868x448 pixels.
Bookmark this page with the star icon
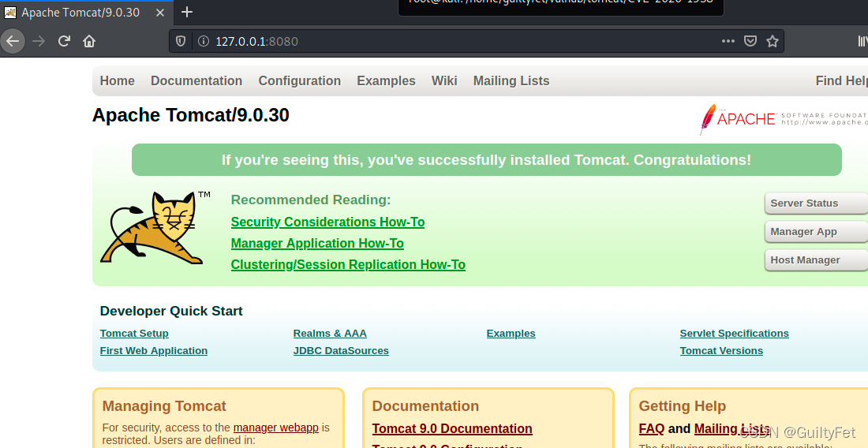[773, 41]
